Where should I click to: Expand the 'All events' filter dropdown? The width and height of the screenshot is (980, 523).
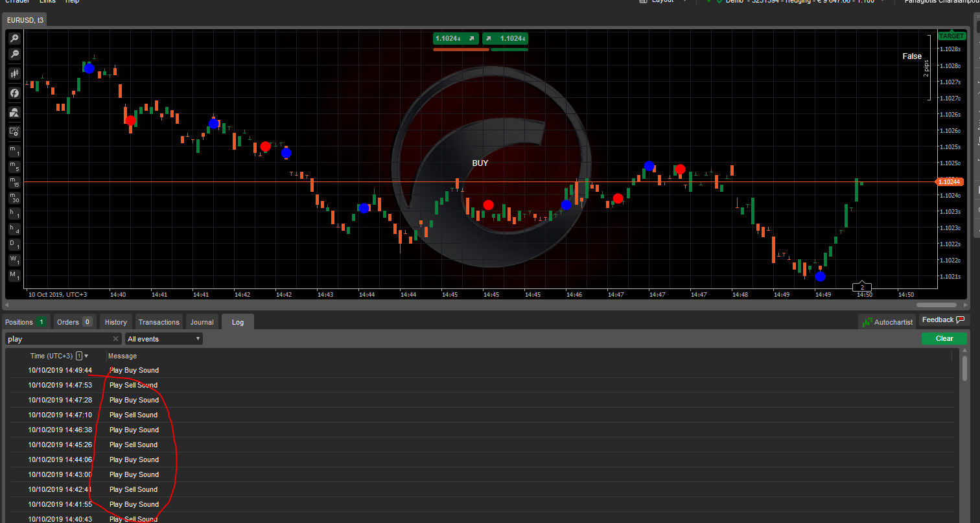click(164, 339)
